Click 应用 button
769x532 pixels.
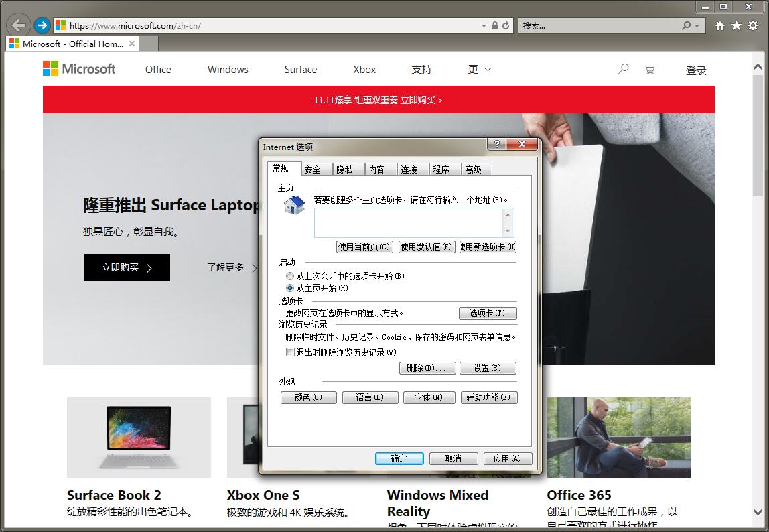pos(508,458)
